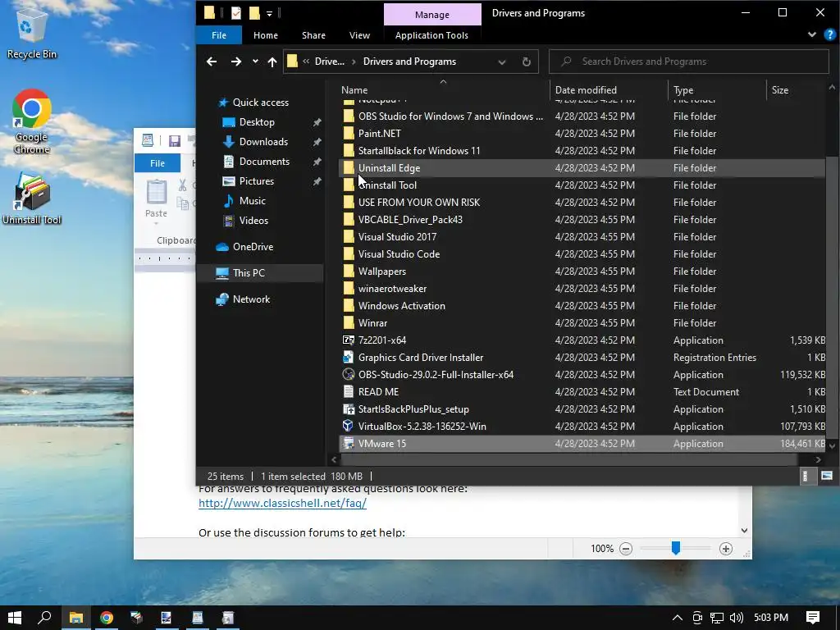Zoom in with plus button in WordPad
The width and height of the screenshot is (840, 630).
click(x=726, y=549)
